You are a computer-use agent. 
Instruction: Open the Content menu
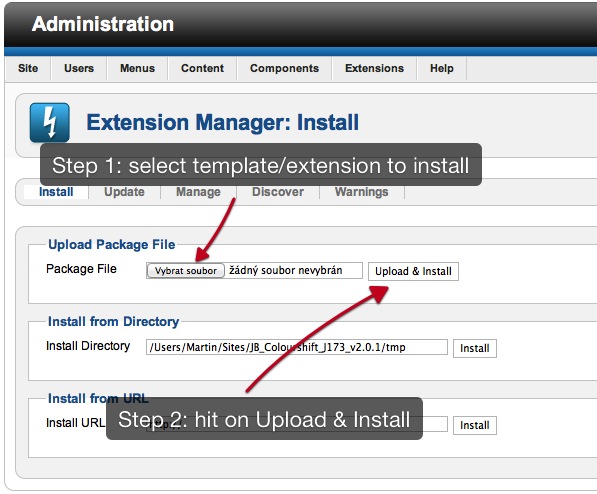pyautogui.click(x=202, y=68)
